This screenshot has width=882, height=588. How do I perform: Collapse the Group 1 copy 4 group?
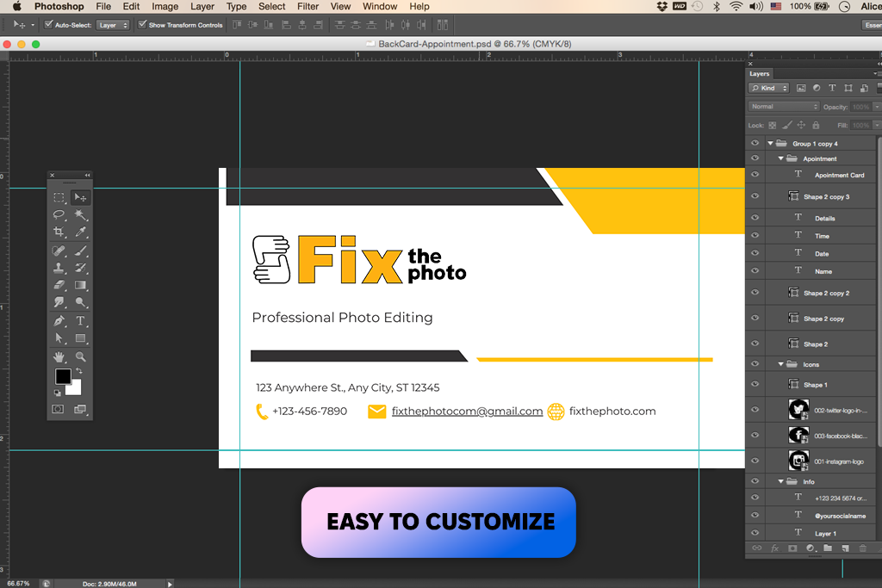tap(771, 144)
